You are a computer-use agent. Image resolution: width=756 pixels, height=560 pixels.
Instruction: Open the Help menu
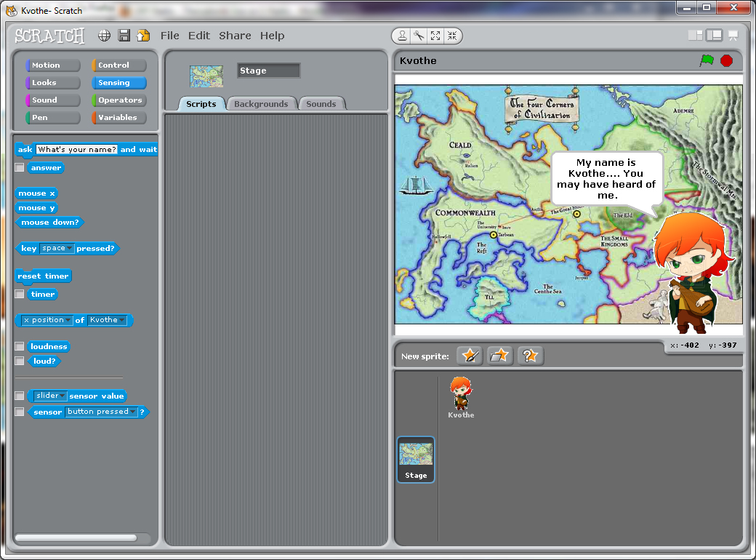pos(273,36)
